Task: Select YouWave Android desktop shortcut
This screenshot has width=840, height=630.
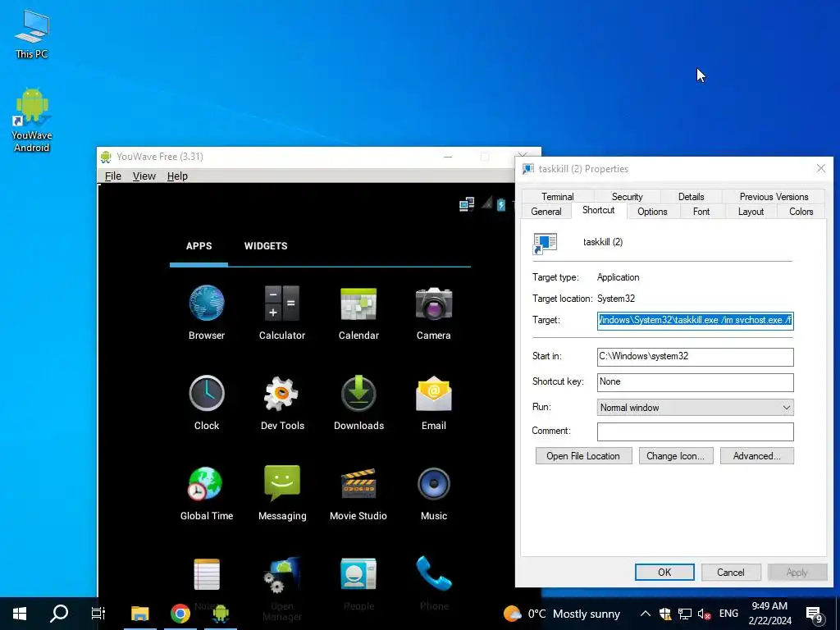Action: click(32, 120)
